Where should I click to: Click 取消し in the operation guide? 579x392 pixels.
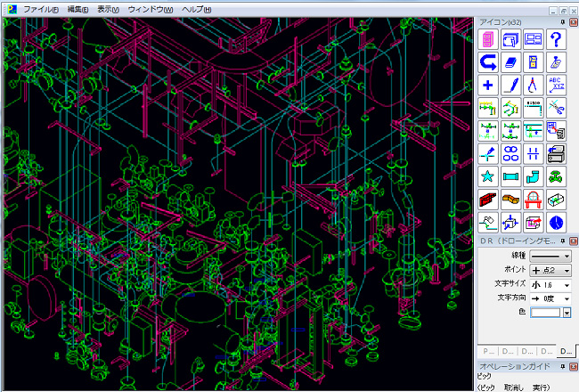tap(514, 388)
